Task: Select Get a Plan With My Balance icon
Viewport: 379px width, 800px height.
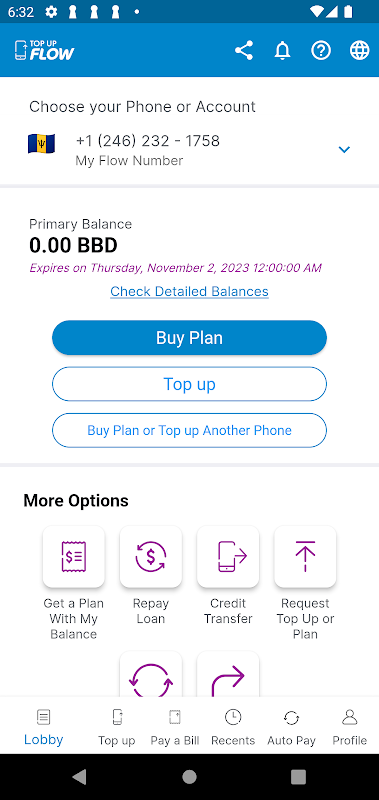Action: pos(73,557)
